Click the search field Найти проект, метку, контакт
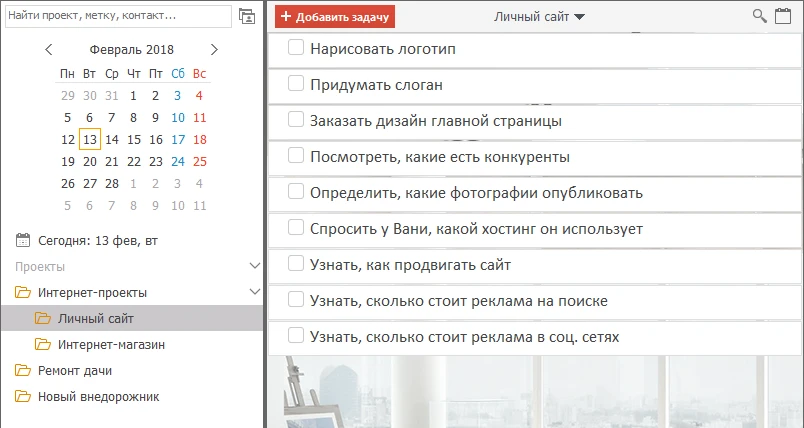This screenshot has height=428, width=804. click(118, 16)
